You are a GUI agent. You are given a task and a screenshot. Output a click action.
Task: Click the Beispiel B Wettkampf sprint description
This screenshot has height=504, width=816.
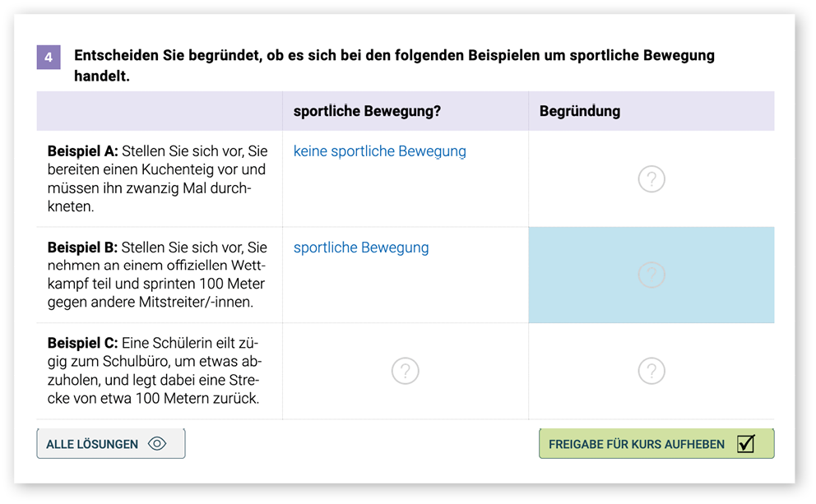click(157, 275)
